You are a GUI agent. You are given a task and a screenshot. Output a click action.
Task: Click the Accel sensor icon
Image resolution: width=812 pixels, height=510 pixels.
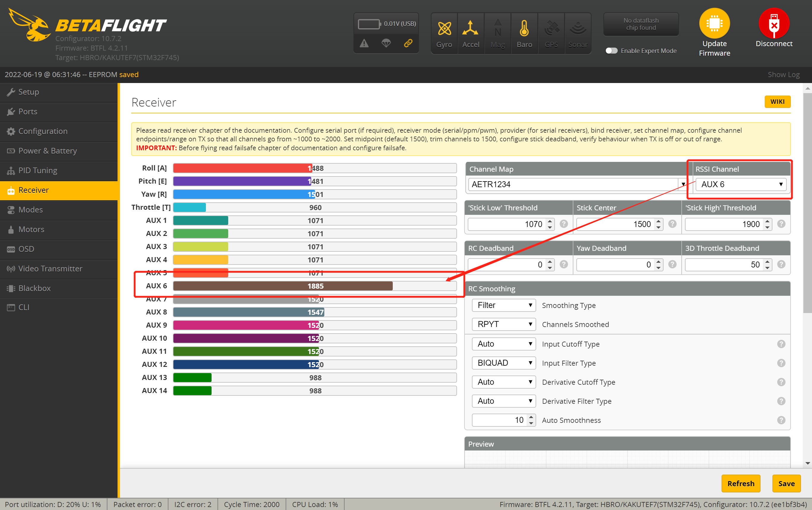(470, 29)
